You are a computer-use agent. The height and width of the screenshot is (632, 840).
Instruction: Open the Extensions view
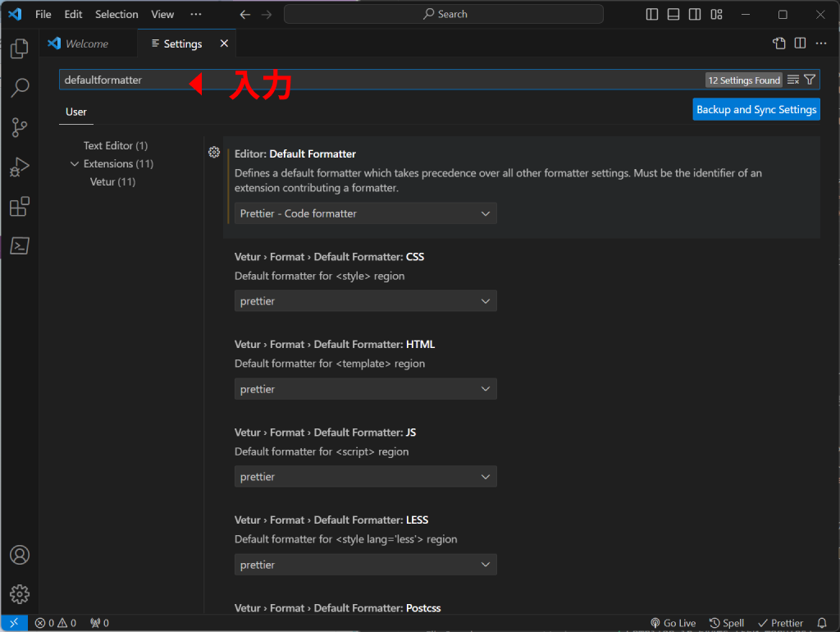pyautogui.click(x=20, y=206)
